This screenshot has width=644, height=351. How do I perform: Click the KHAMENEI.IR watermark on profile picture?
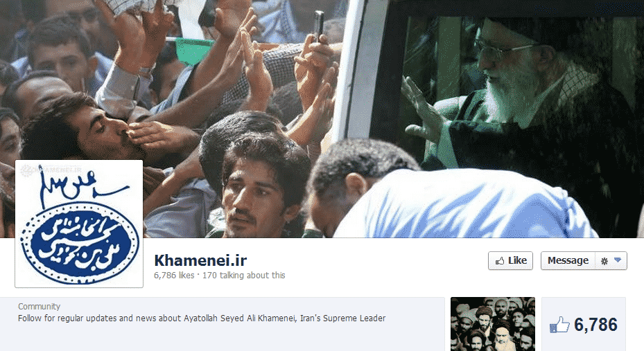tap(51, 169)
